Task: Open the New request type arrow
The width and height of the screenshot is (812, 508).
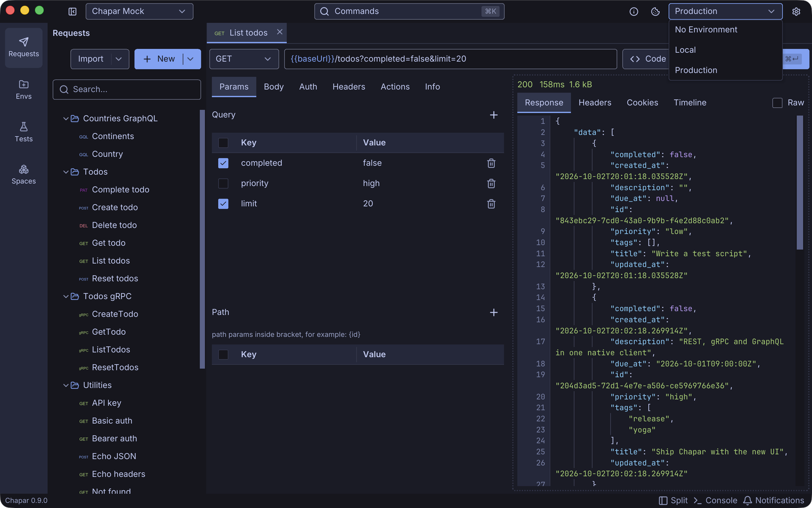Action: pos(191,59)
